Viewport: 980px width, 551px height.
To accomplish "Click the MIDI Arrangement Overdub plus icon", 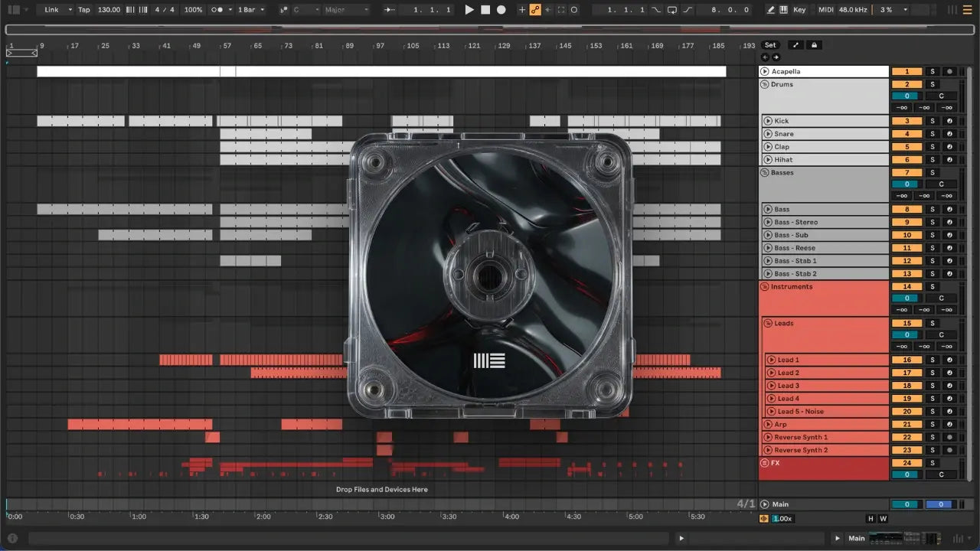I will [522, 10].
